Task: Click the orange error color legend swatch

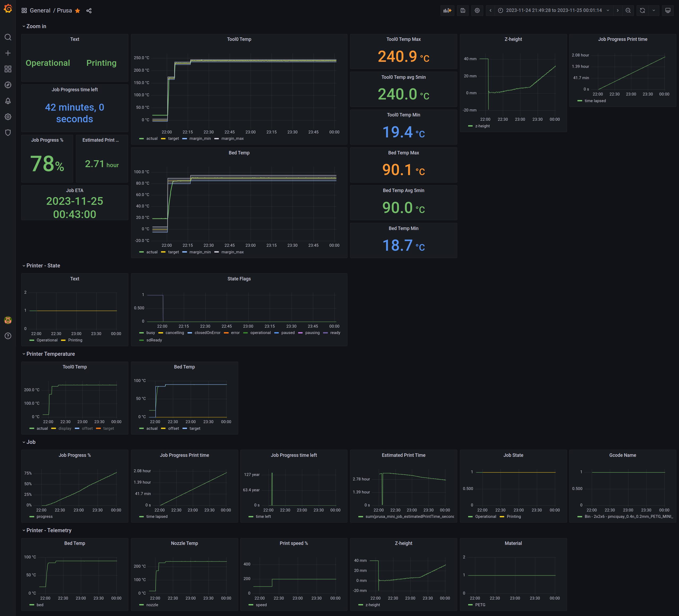Action: pyautogui.click(x=226, y=333)
